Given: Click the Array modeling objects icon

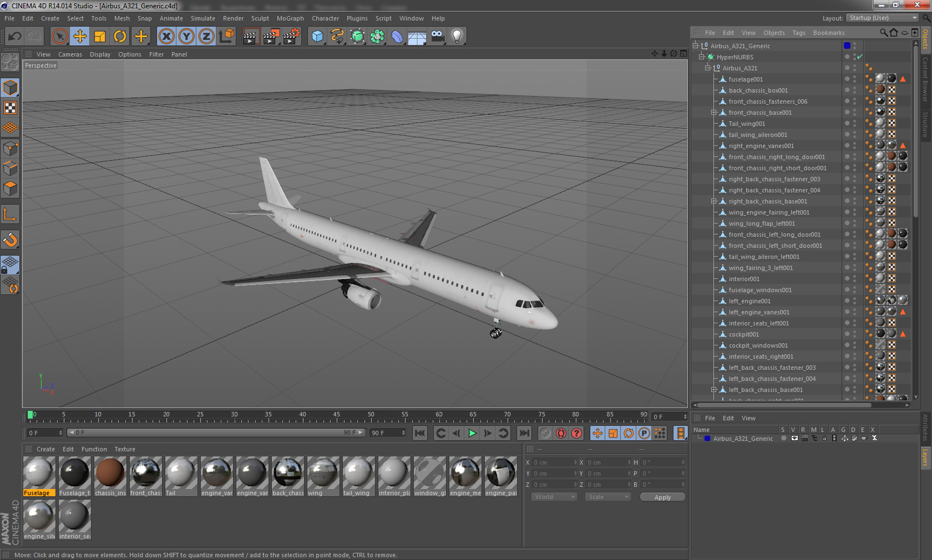Looking at the screenshot, I should click(377, 37).
